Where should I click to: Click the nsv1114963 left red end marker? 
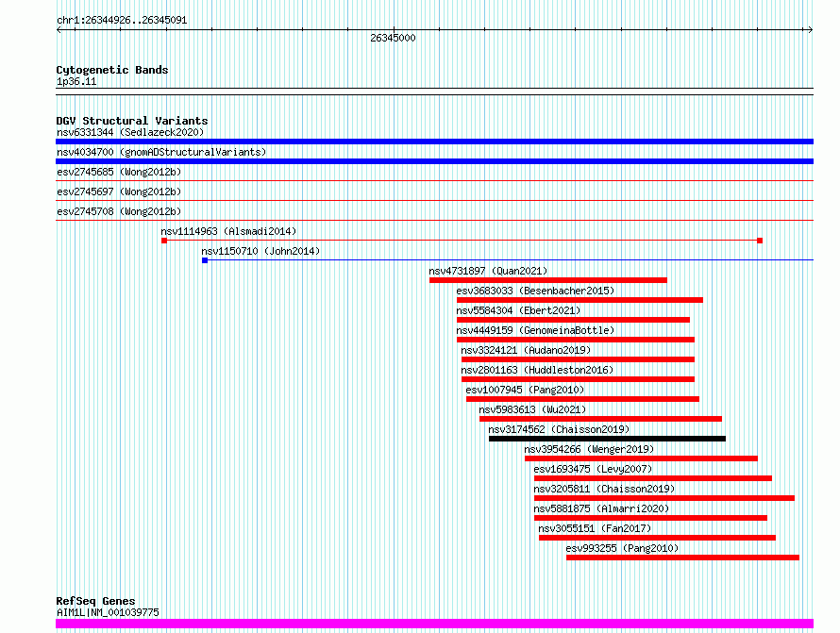pyautogui.click(x=164, y=241)
